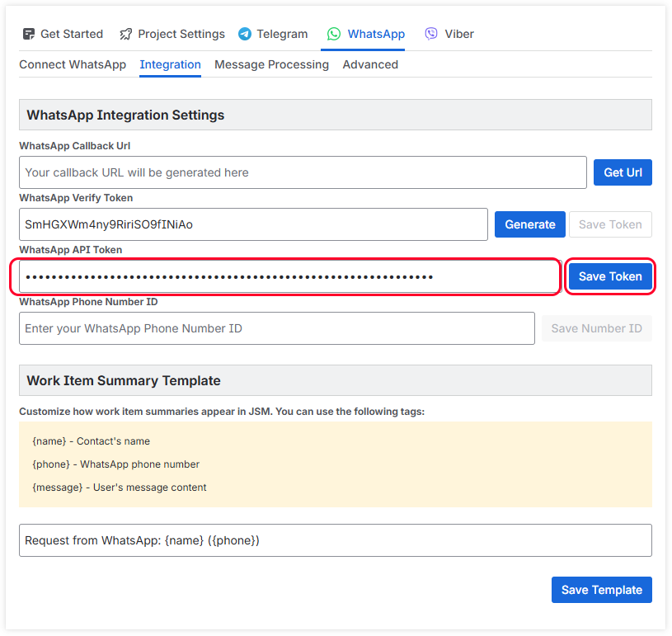The image size is (672, 636).
Task: Generate a new verify token
Action: click(x=529, y=224)
